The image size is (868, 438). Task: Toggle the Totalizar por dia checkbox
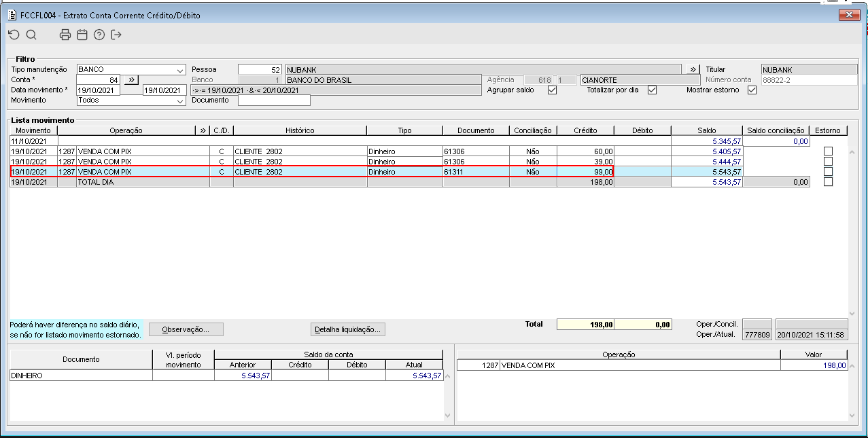click(x=652, y=90)
